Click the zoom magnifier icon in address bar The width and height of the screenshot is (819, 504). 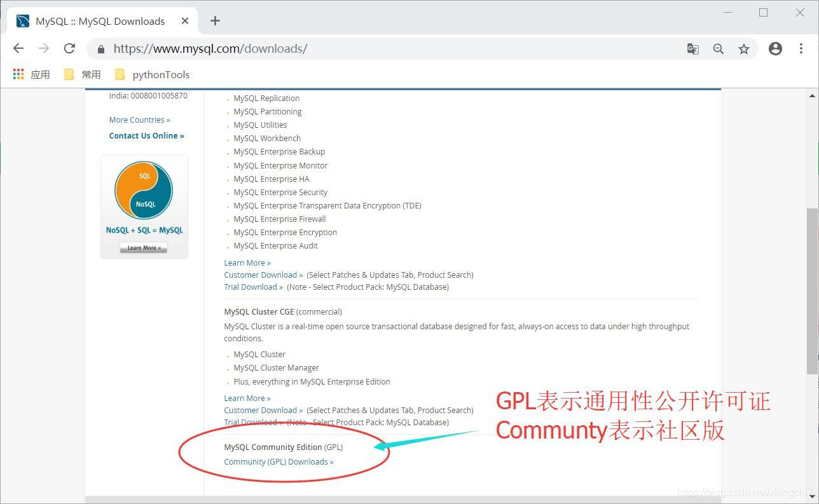click(x=719, y=49)
